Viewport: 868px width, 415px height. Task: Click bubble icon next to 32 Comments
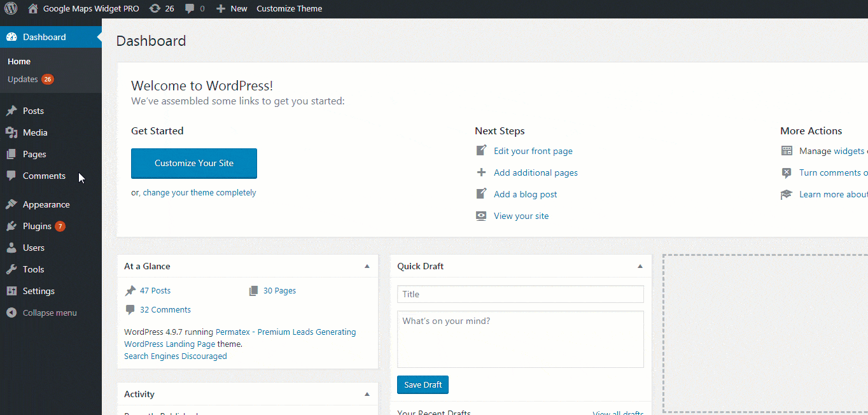(x=130, y=309)
